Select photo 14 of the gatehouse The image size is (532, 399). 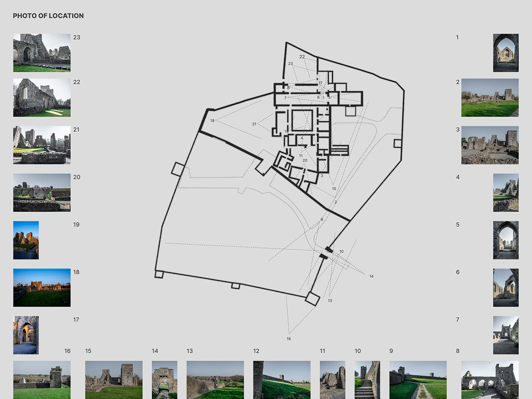165,380
